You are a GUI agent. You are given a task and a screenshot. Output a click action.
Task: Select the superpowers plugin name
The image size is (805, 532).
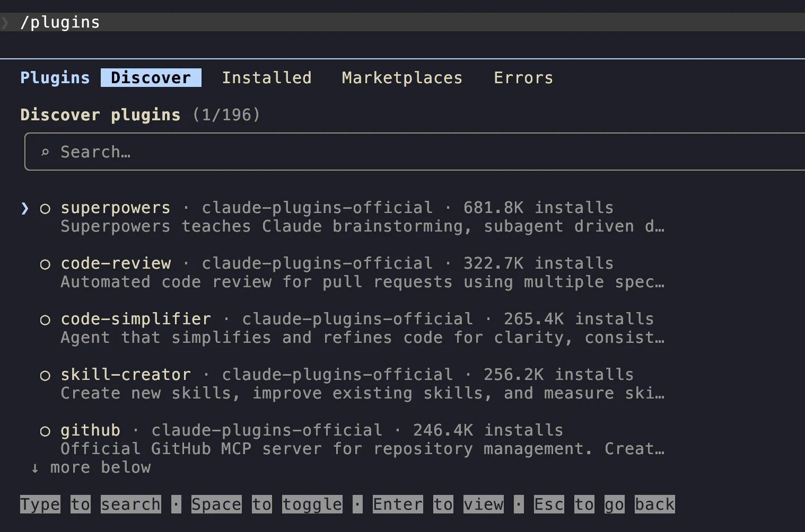(116, 208)
